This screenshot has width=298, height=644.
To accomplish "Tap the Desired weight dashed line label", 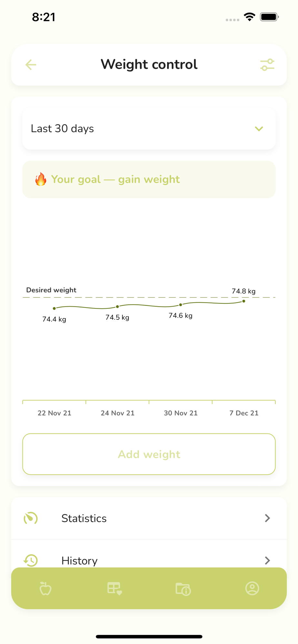I will click(51, 290).
